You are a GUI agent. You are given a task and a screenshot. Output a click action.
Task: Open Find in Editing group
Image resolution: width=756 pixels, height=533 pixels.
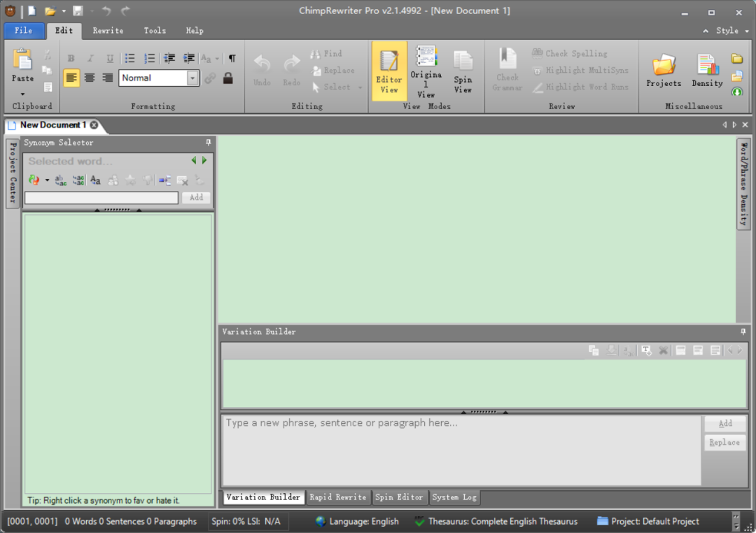pyautogui.click(x=326, y=53)
